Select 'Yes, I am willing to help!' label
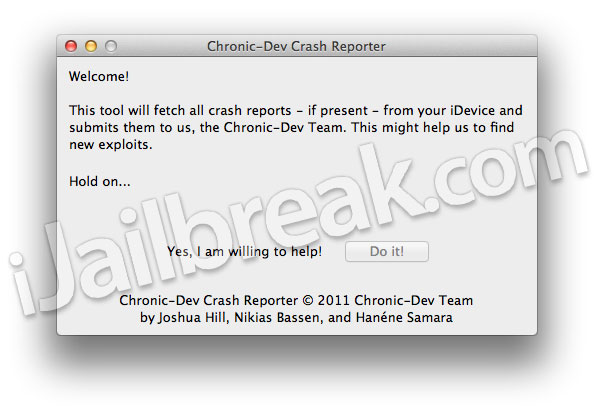The image size is (594, 414). point(245,252)
